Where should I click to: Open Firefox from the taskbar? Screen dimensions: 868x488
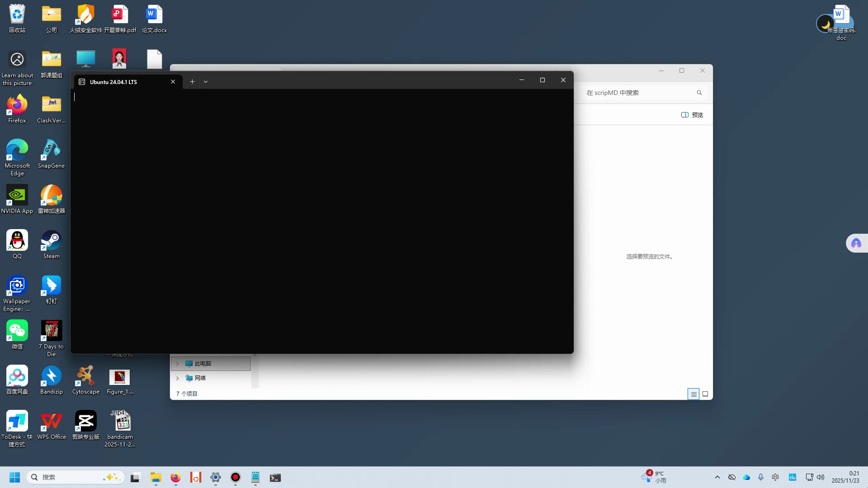(x=175, y=477)
